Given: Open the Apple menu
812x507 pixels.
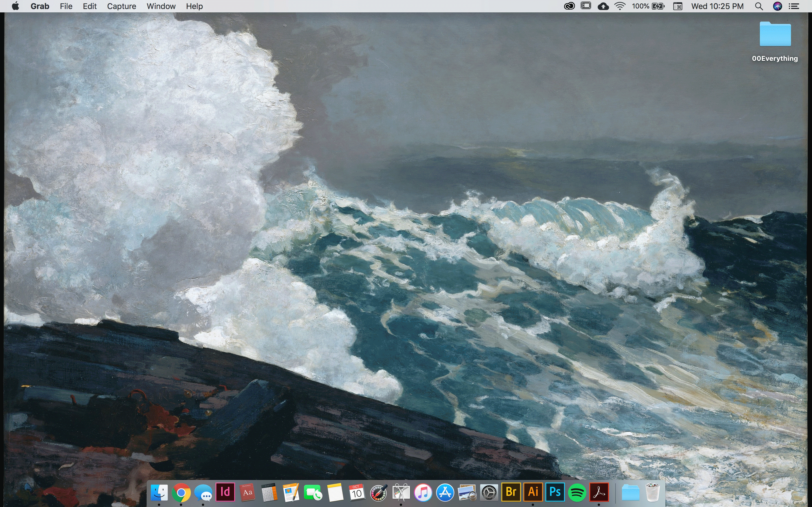Looking at the screenshot, I should tap(15, 6).
